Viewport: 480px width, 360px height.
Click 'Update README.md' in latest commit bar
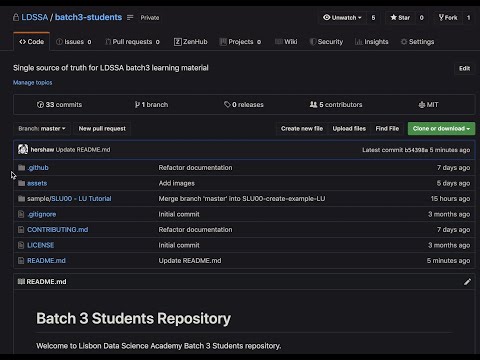pyautogui.click(x=83, y=150)
